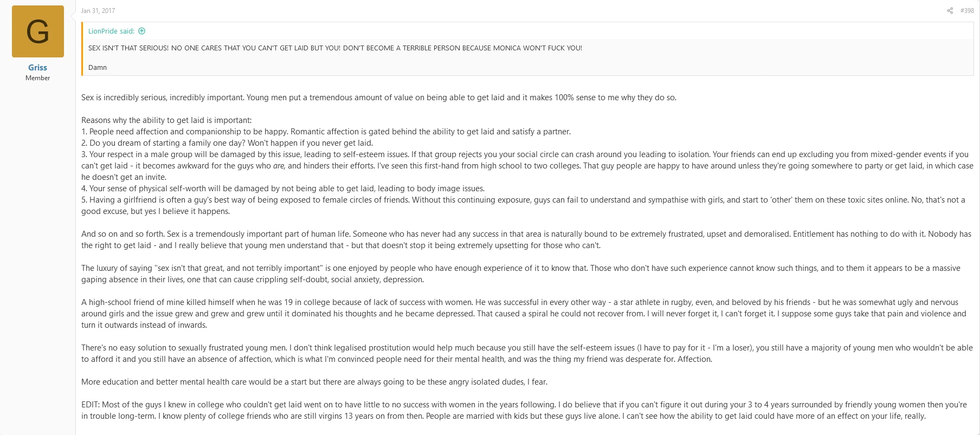Viewport: 980px width, 435px height.
Task: Click the paragraph about the high-school friend
Action: (x=524, y=314)
